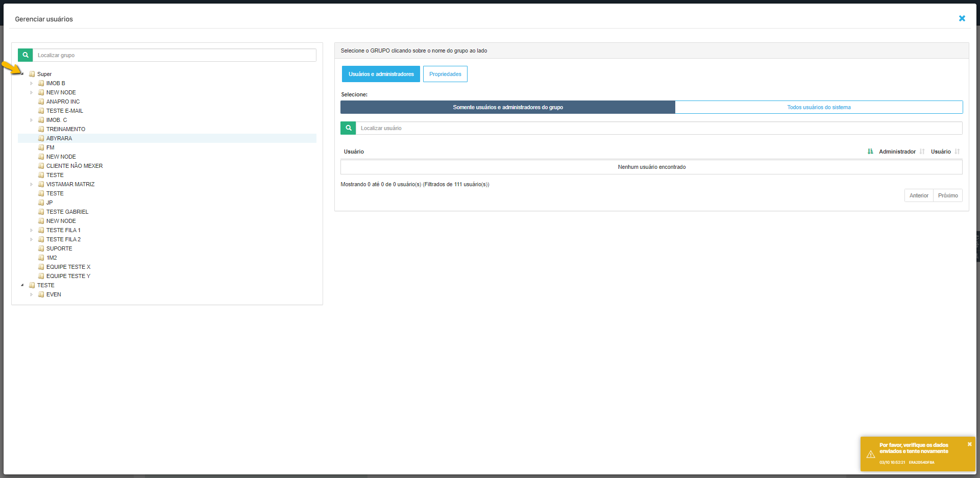Screen dimensions: 980x478
Task: Collapse the Super tree node
Action: (22, 74)
